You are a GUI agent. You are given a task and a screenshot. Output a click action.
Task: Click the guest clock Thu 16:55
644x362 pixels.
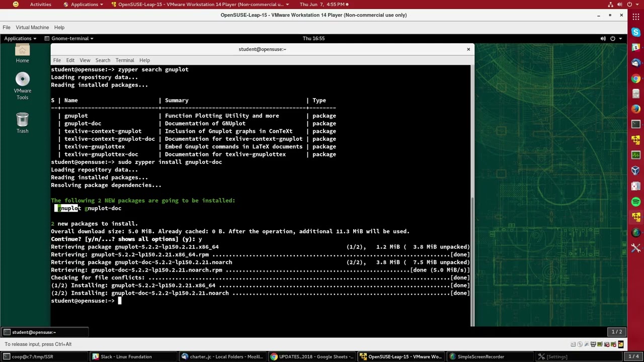tap(313, 38)
